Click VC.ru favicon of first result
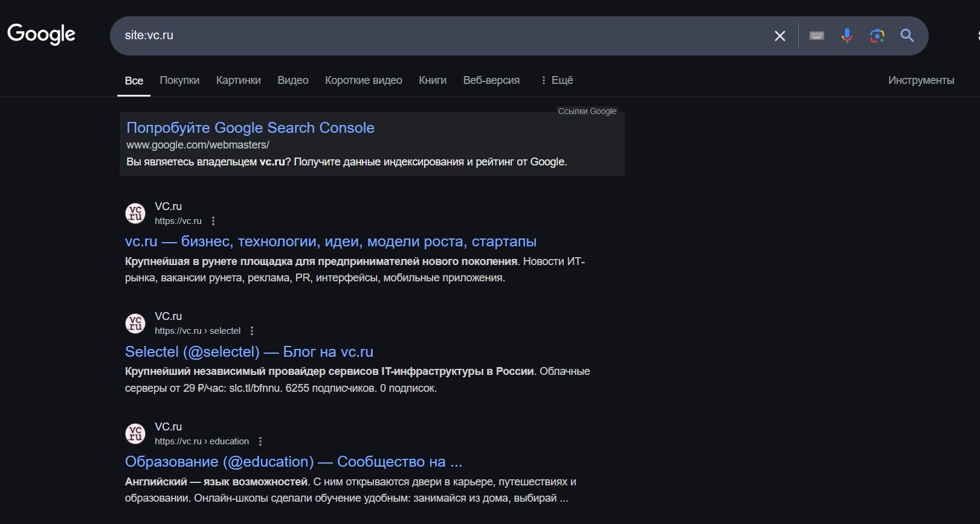Viewport: 980px width, 524px height. (135, 213)
